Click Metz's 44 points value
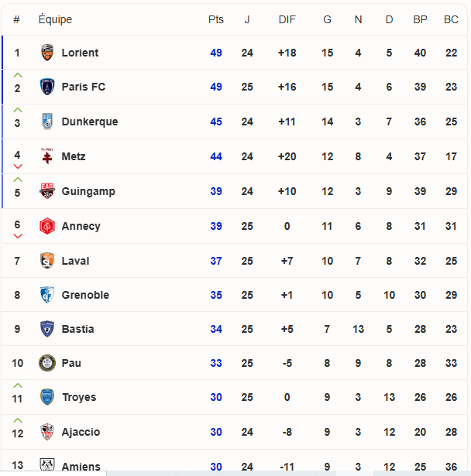 pos(216,156)
